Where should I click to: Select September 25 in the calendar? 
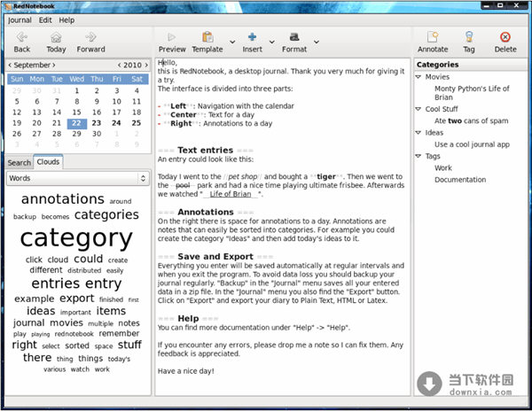click(137, 123)
